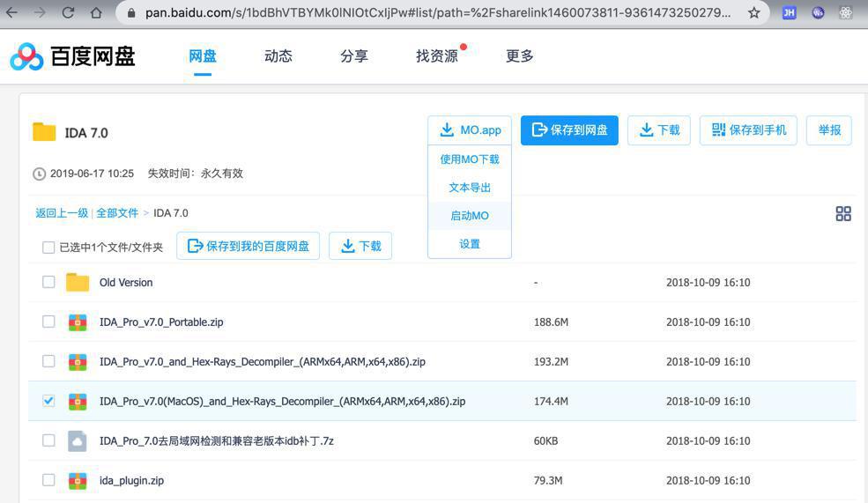The height and width of the screenshot is (503, 868).
Task: Select 文本导出 in the MO menu
Action: point(470,188)
